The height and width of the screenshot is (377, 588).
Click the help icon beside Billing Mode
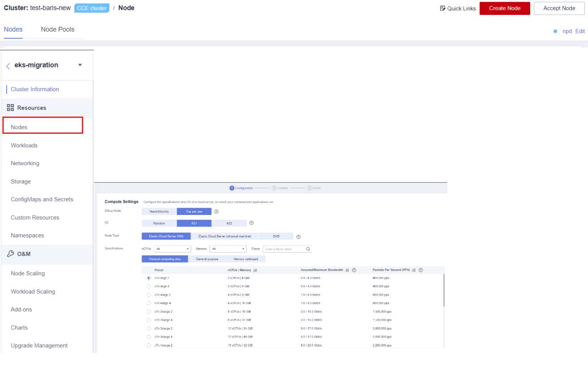click(x=216, y=211)
